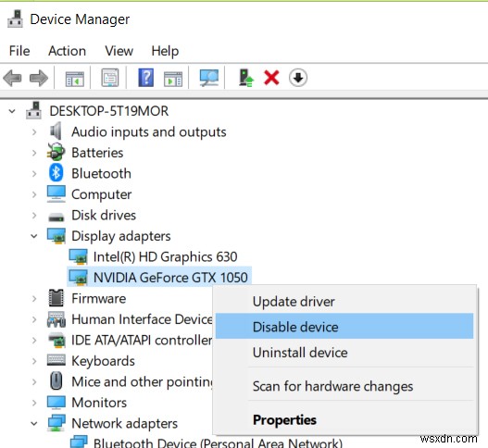488x448 pixels.
Task: Open the View menu
Action: pos(119,51)
